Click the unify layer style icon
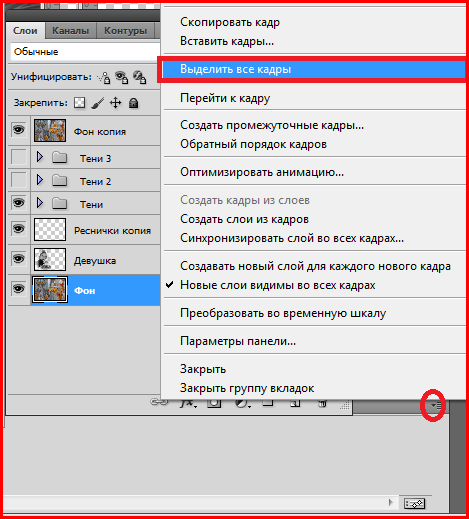 point(139,77)
